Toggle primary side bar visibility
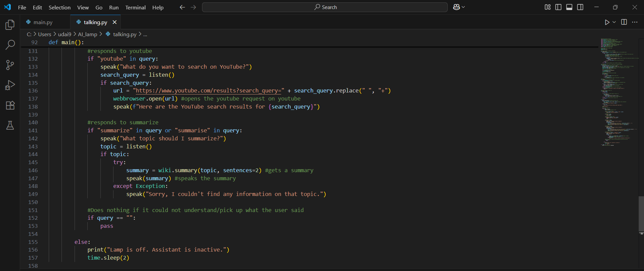 [558, 7]
